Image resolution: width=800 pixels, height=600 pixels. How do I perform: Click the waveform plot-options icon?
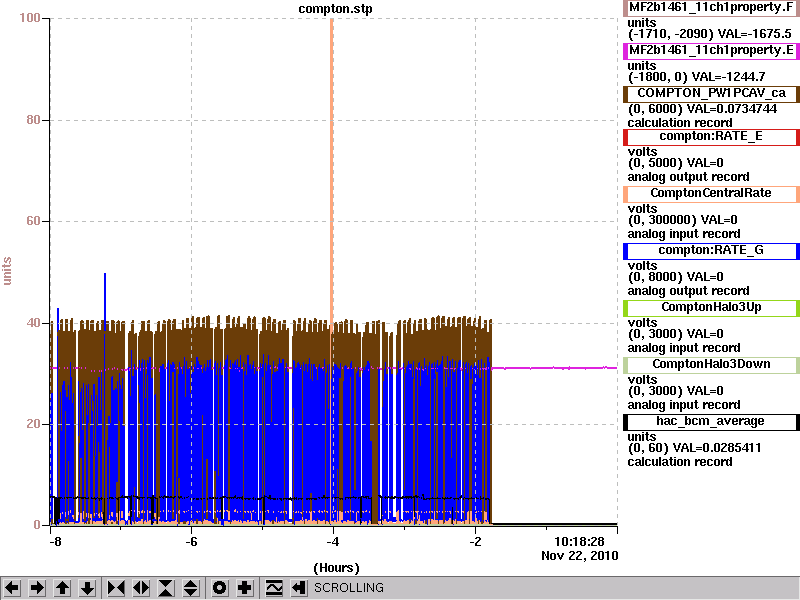274,588
